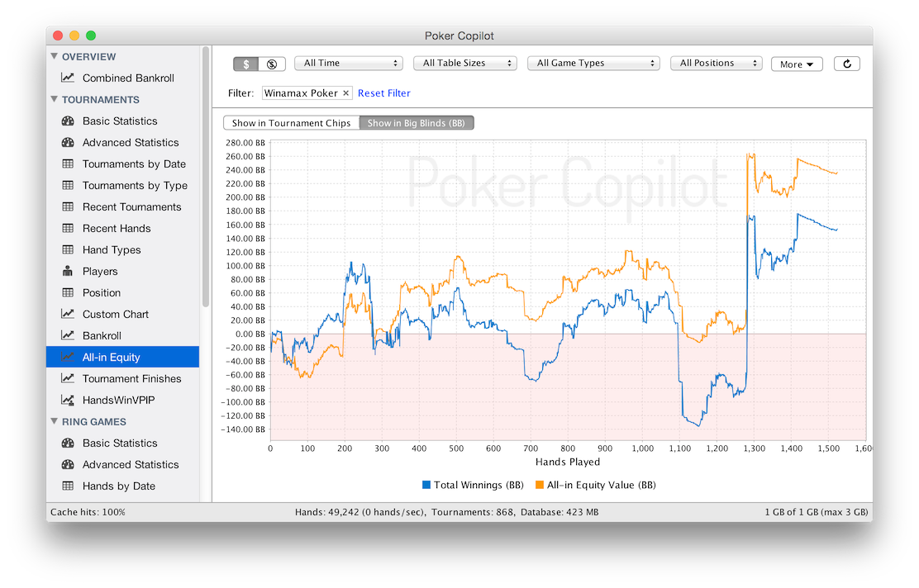Open the Tournaments Bankroll view

(x=122, y=335)
